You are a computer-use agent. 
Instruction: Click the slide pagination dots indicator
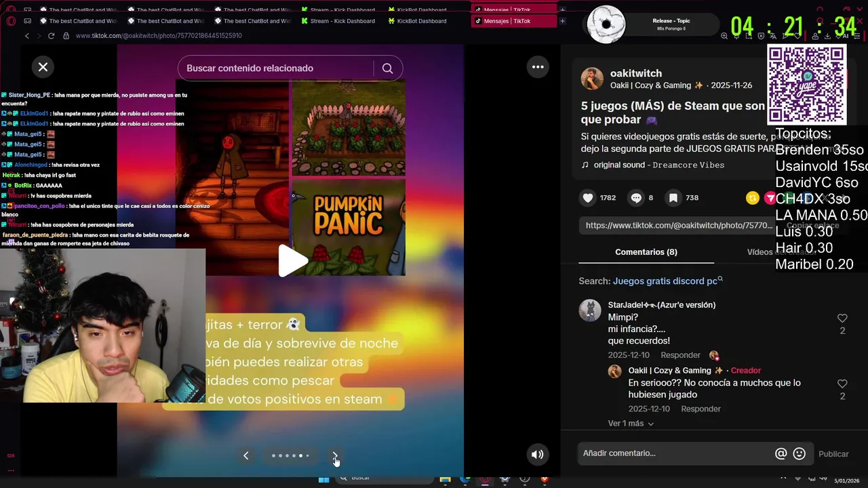pos(290,455)
